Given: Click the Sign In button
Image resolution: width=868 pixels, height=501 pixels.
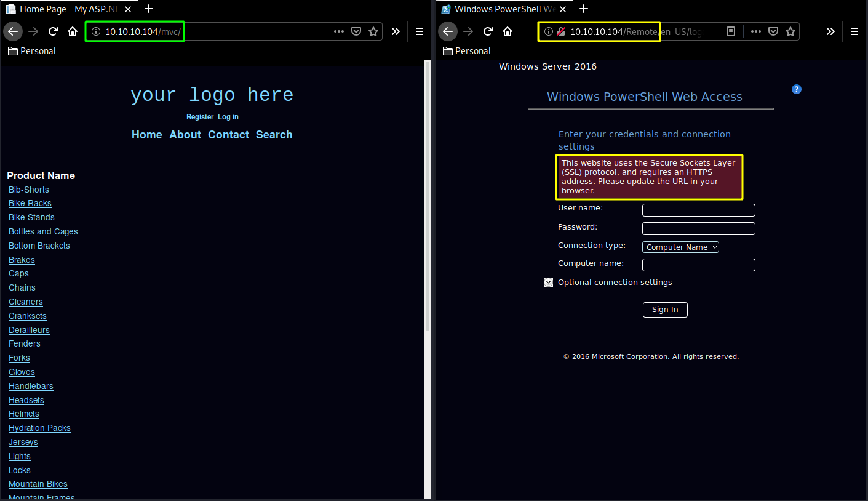Looking at the screenshot, I should 665,310.
